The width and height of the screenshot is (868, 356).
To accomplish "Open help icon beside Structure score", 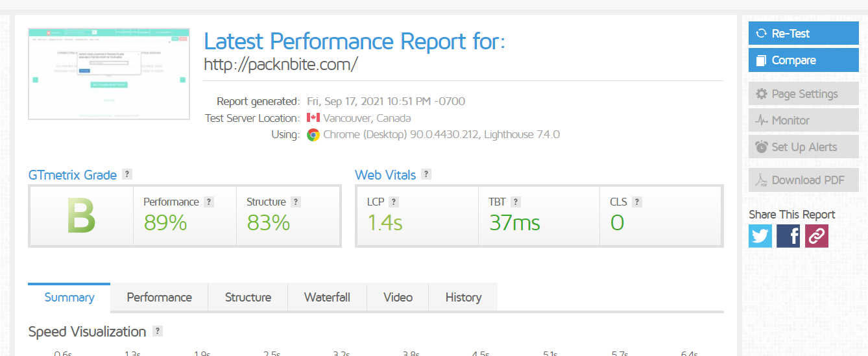I will point(296,202).
